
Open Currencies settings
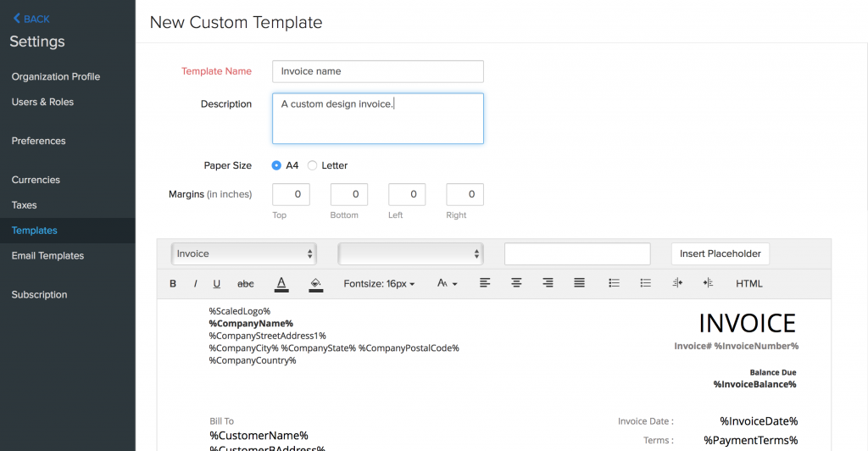36,180
